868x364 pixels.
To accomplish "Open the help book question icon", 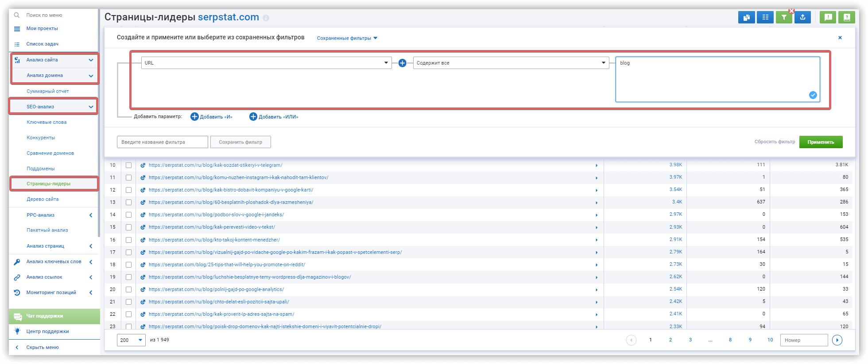I will click(x=847, y=17).
